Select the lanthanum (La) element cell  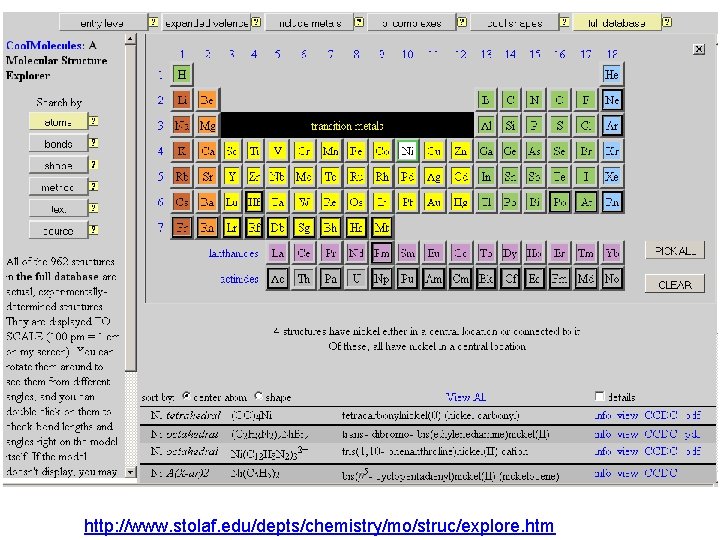[x=277, y=253]
